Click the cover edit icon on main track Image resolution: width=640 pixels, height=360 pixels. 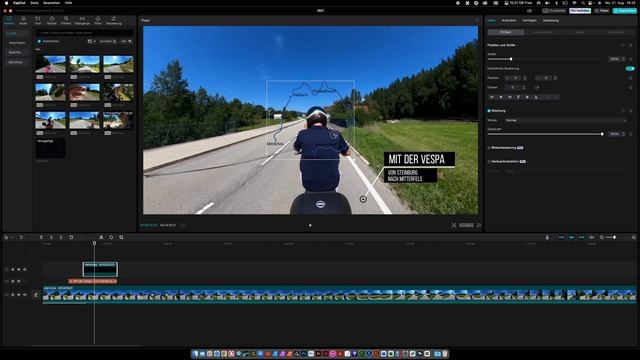36,295
